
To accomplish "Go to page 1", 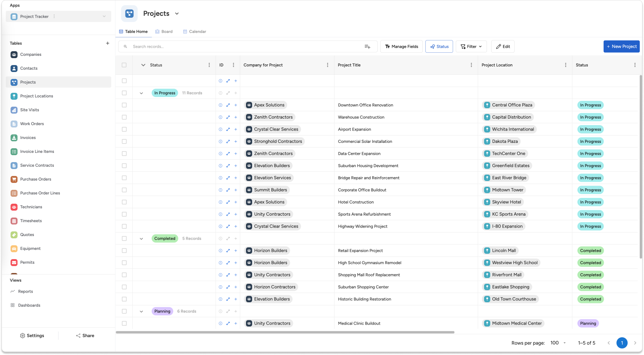I will click(622, 343).
